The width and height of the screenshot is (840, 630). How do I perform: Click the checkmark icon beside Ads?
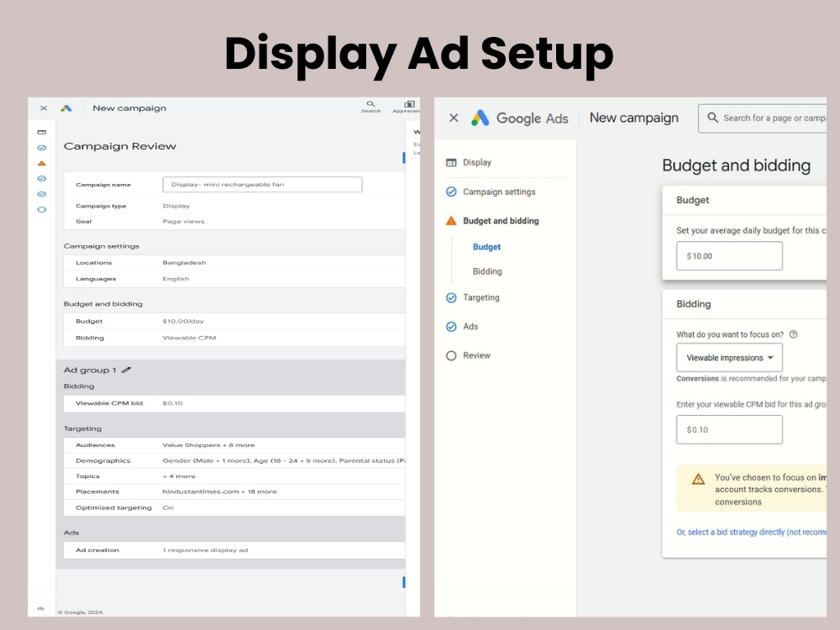tap(451, 327)
